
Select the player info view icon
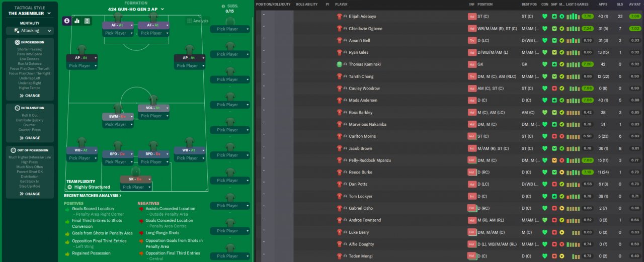click(67, 21)
